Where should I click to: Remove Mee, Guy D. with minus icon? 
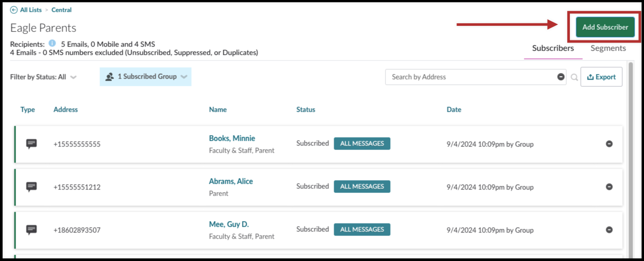[x=609, y=230]
